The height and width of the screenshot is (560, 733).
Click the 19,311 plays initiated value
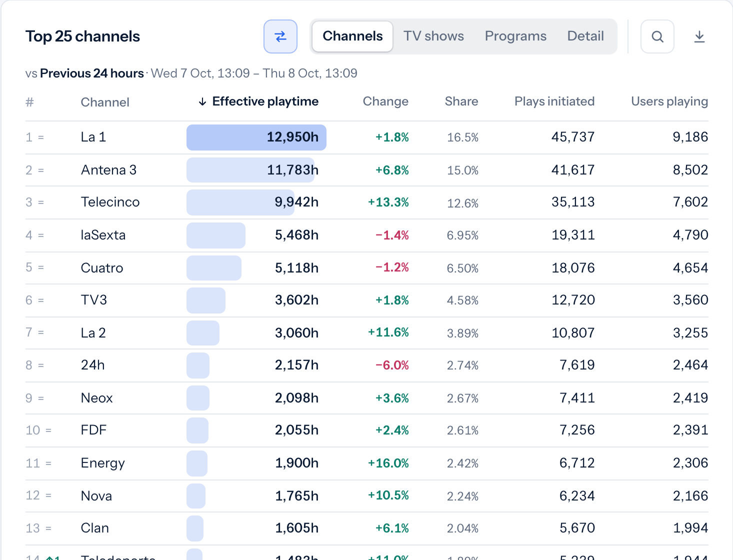tap(573, 235)
